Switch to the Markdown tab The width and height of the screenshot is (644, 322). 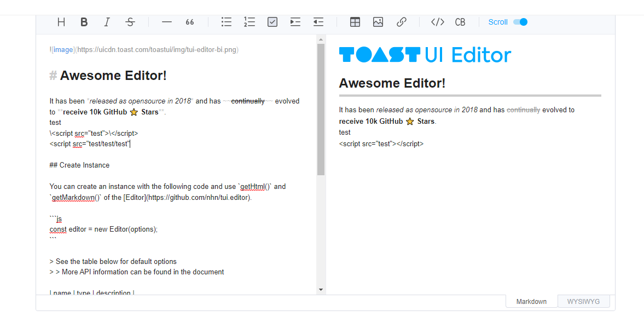tap(531, 301)
